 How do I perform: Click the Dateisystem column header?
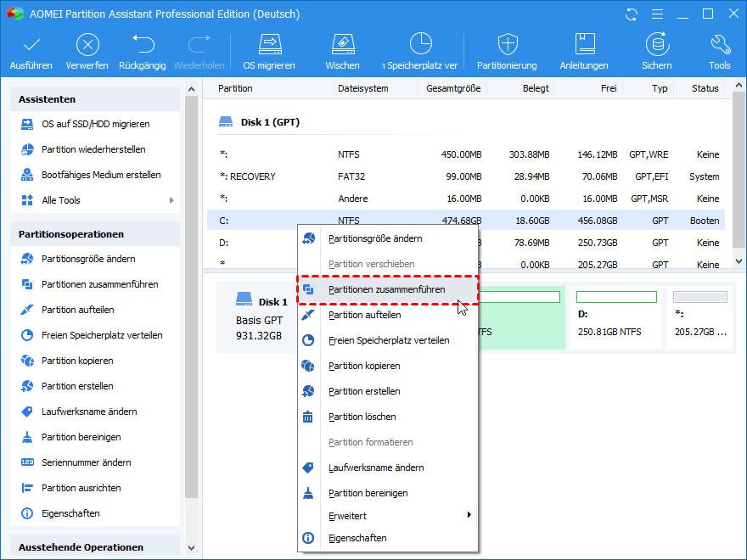(363, 88)
